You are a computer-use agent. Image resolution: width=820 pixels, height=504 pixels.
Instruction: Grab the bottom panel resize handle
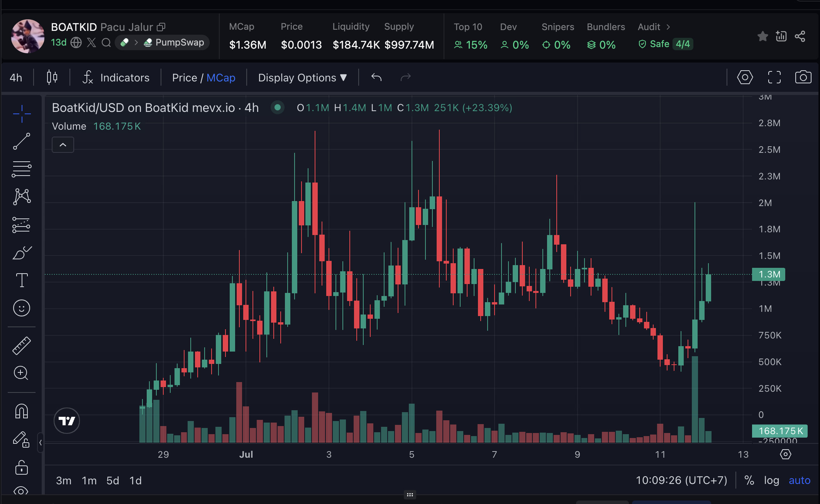410,495
